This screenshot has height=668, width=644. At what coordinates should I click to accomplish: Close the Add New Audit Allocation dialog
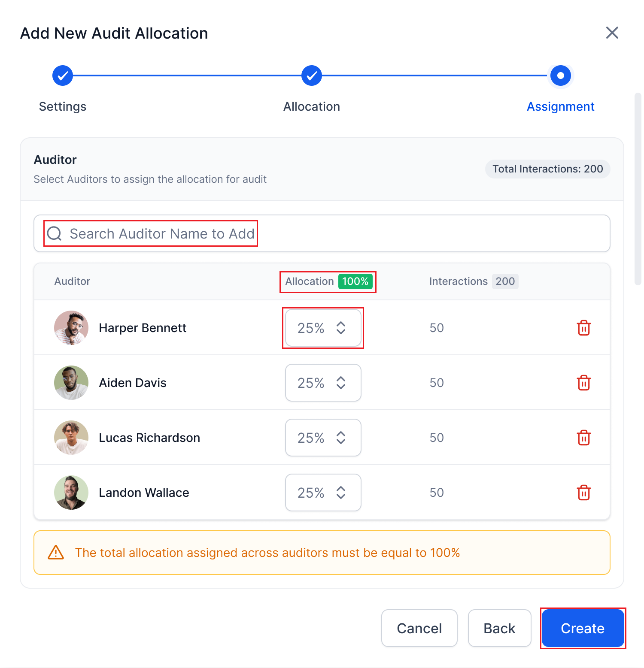[612, 33]
